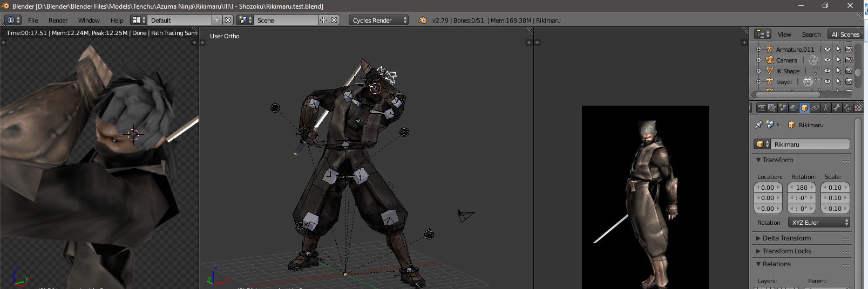868x289 pixels.
Task: Select Armature.011 in the outliner
Action: tap(795, 49)
